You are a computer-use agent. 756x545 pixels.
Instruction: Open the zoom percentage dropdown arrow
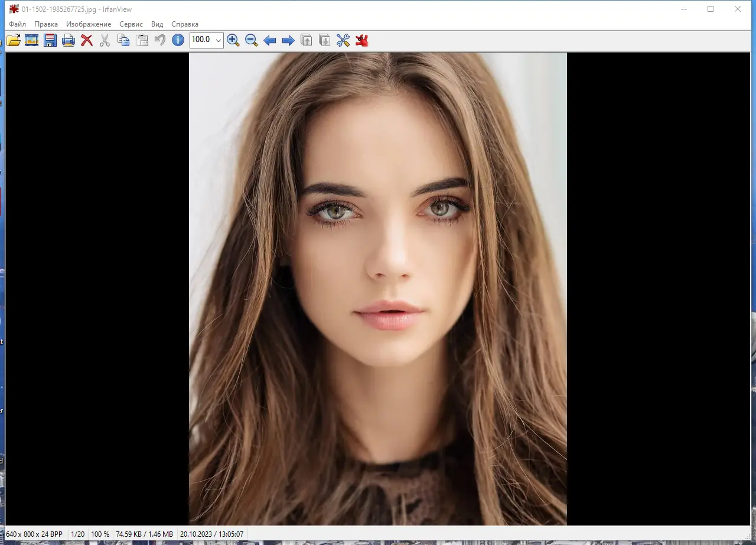pyautogui.click(x=219, y=40)
